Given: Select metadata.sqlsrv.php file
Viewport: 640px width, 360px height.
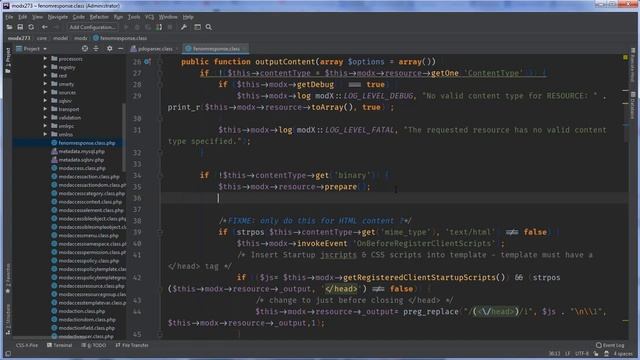Looking at the screenshot, I should [x=81, y=160].
